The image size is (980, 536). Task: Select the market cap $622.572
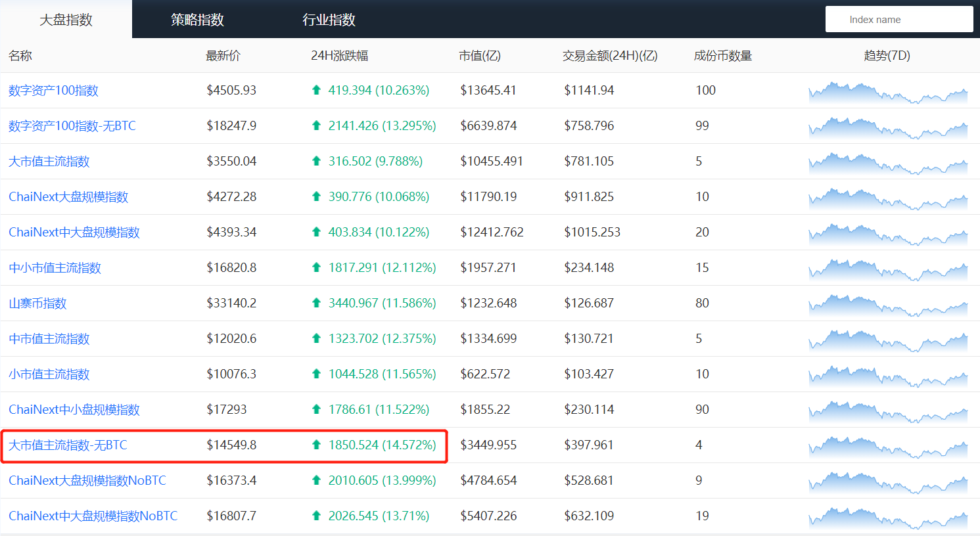click(485, 374)
